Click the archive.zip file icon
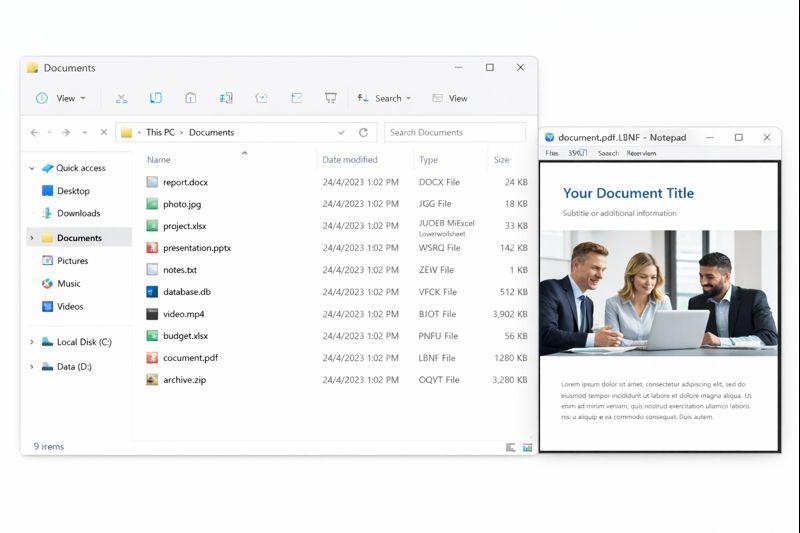This screenshot has width=800, height=533. 152,380
